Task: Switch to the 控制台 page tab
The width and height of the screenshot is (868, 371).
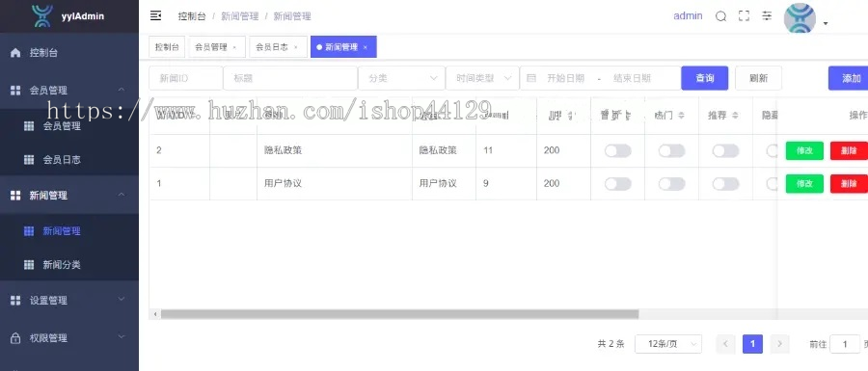Action: (x=167, y=47)
